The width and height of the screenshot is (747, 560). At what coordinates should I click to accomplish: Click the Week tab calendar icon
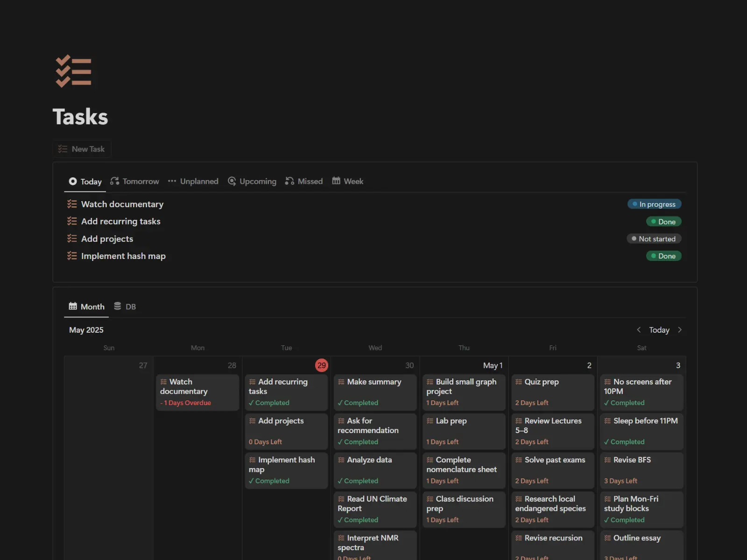(x=336, y=181)
